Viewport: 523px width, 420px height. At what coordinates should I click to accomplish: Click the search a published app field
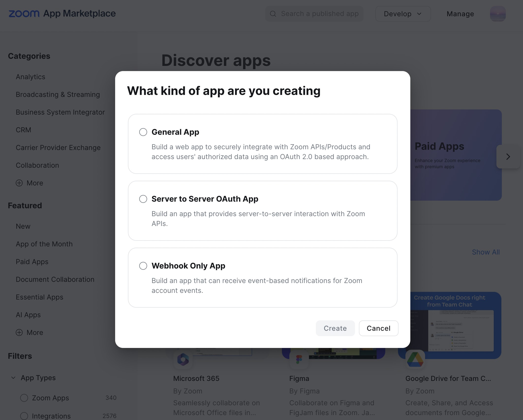point(314,14)
